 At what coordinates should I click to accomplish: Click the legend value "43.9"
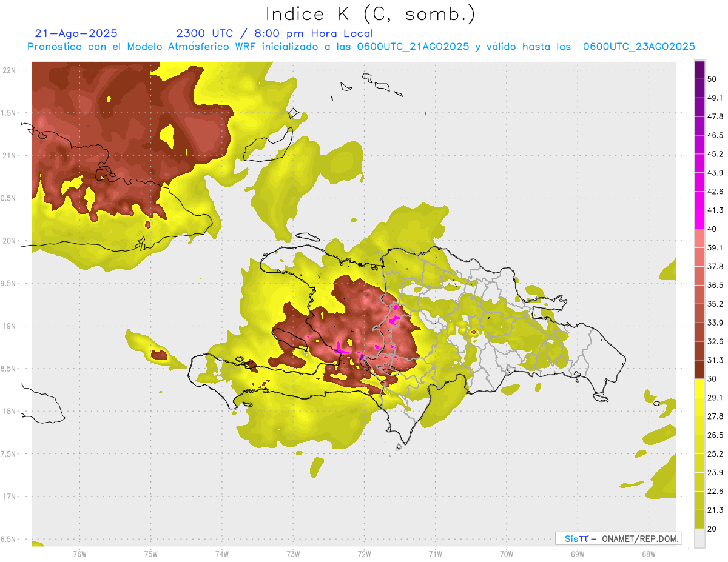tap(715, 173)
